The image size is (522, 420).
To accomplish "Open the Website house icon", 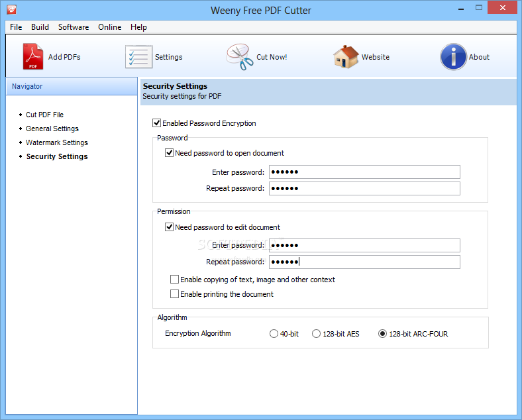I will 346,57.
